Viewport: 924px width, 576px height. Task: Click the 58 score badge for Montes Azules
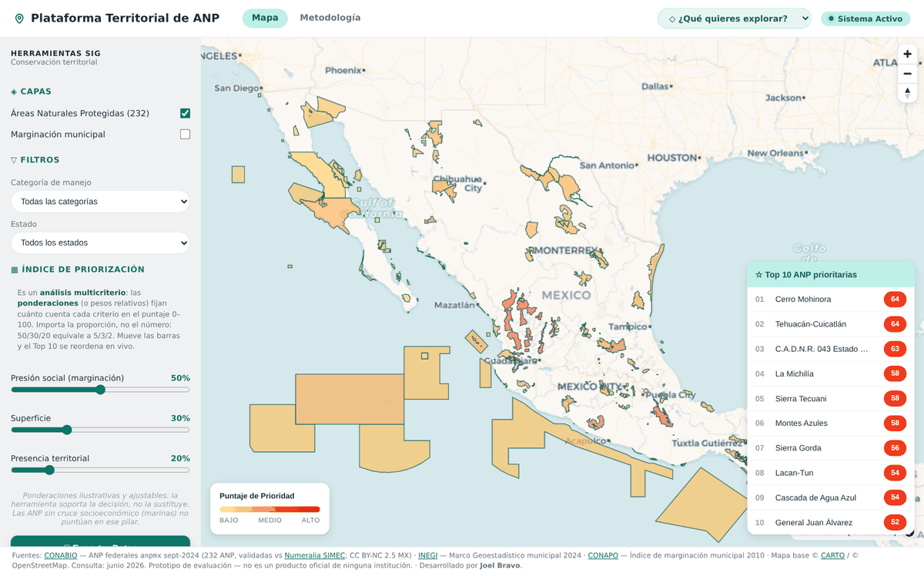pos(895,423)
